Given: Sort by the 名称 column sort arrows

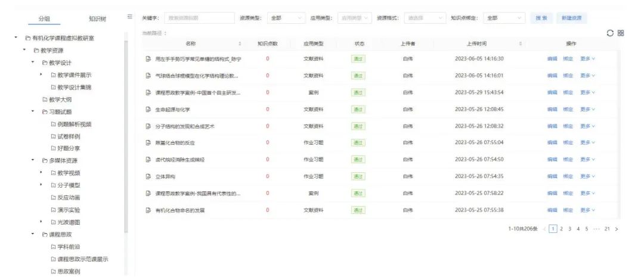Looking at the screenshot, I should click(x=240, y=43).
